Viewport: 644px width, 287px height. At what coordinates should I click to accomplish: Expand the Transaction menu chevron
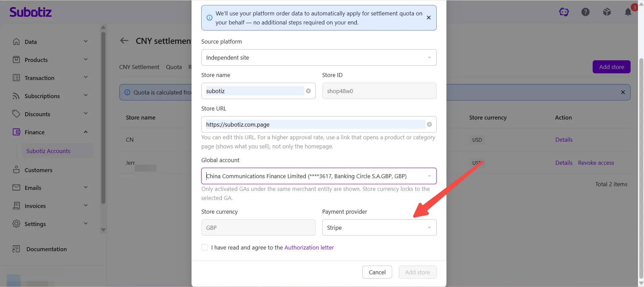tap(86, 77)
